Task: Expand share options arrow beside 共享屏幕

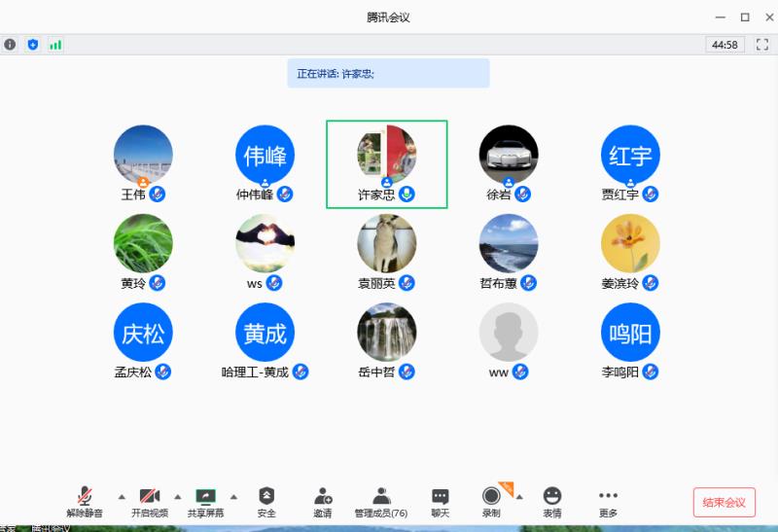Action: tap(233, 496)
